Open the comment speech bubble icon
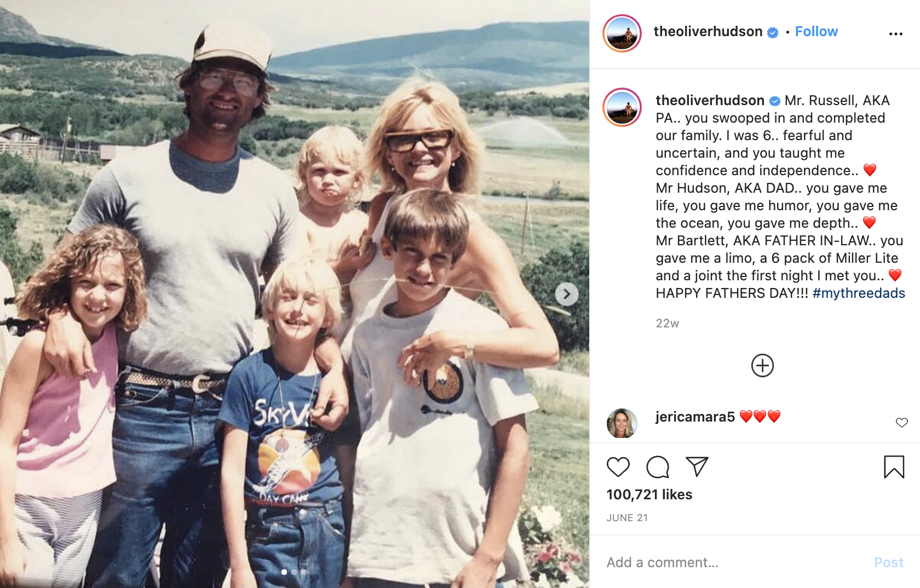This screenshot has height=588, width=920. (x=658, y=467)
